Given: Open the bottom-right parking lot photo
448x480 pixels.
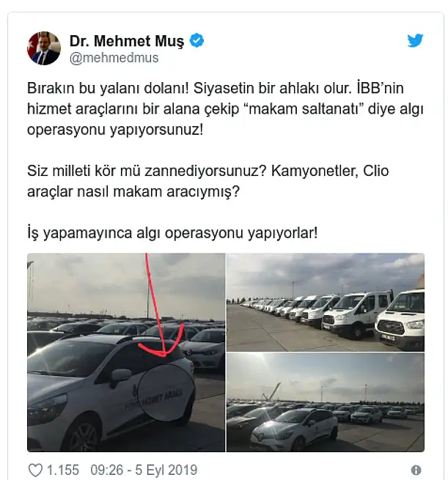Looking at the screenshot, I should click(x=326, y=402).
